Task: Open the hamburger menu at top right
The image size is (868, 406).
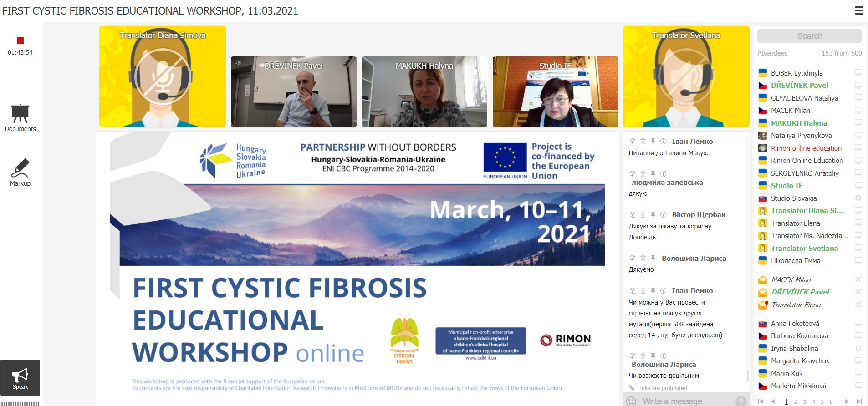Action: [859, 10]
